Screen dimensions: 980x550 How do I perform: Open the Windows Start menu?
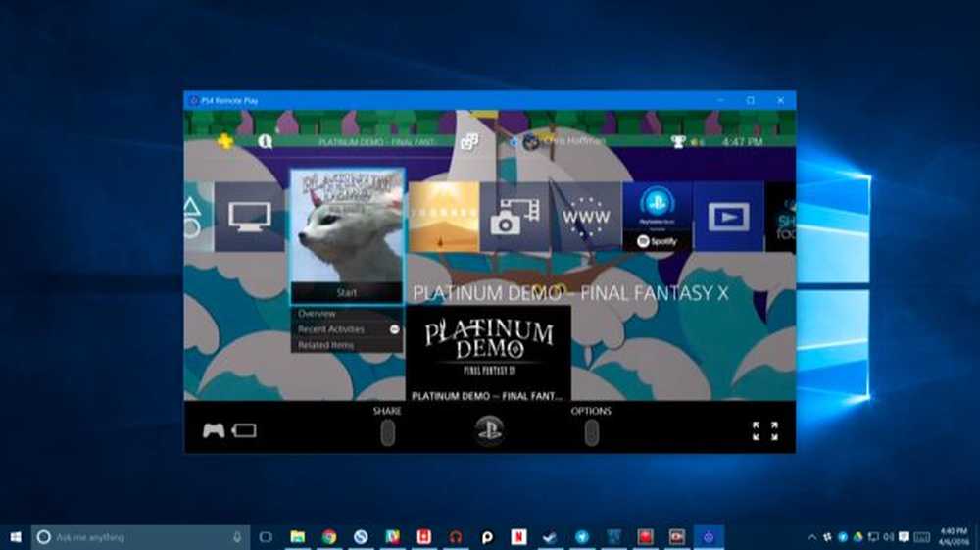(16, 537)
